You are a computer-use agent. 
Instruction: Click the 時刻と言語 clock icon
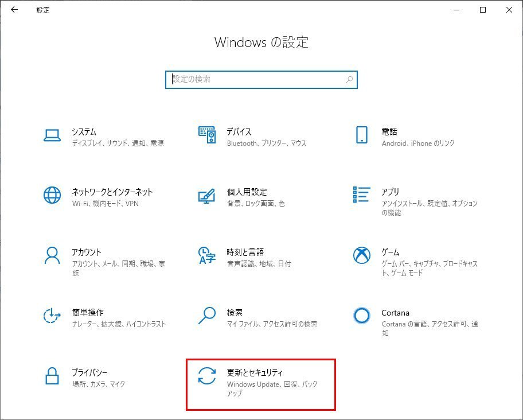pos(206,255)
